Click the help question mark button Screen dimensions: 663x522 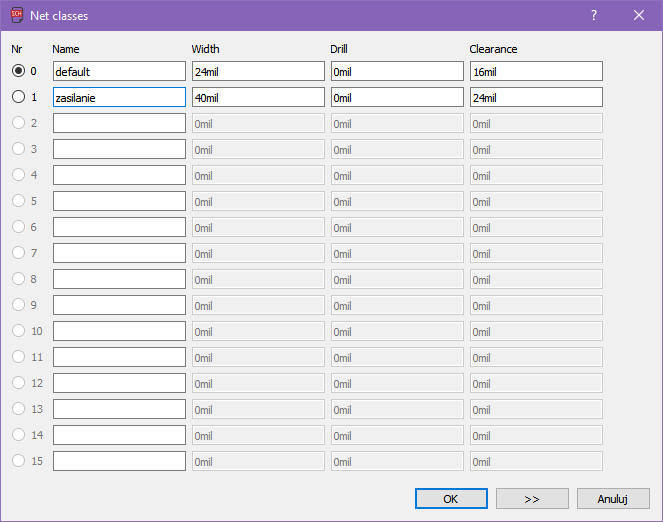[x=594, y=15]
